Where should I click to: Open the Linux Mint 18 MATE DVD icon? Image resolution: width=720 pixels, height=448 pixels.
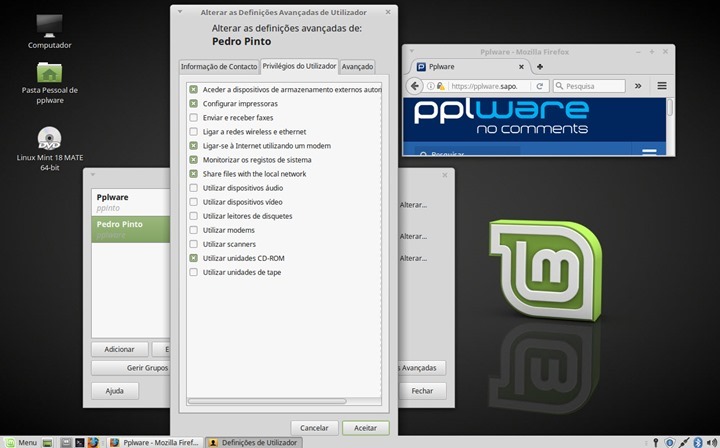click(50, 138)
